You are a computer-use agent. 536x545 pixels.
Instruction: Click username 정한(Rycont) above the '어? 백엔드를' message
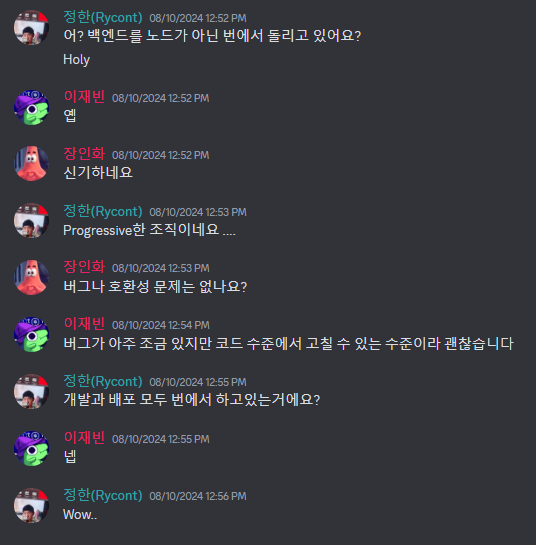click(103, 17)
